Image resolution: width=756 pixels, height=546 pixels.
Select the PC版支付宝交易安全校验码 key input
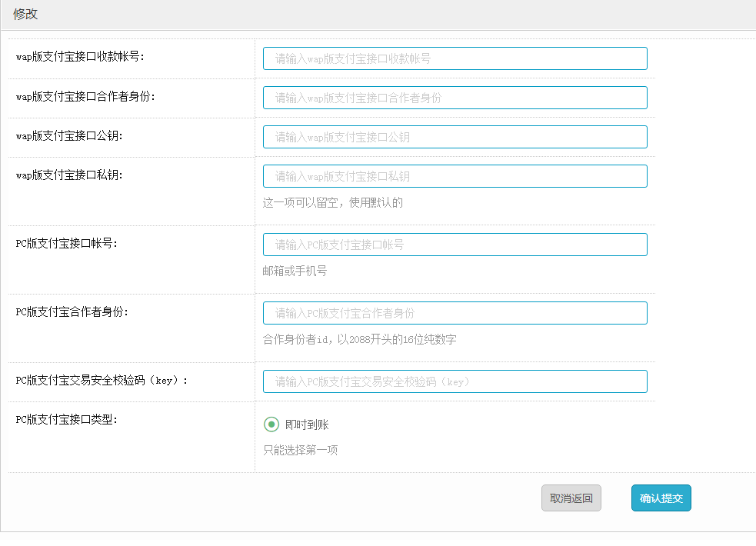pos(455,381)
